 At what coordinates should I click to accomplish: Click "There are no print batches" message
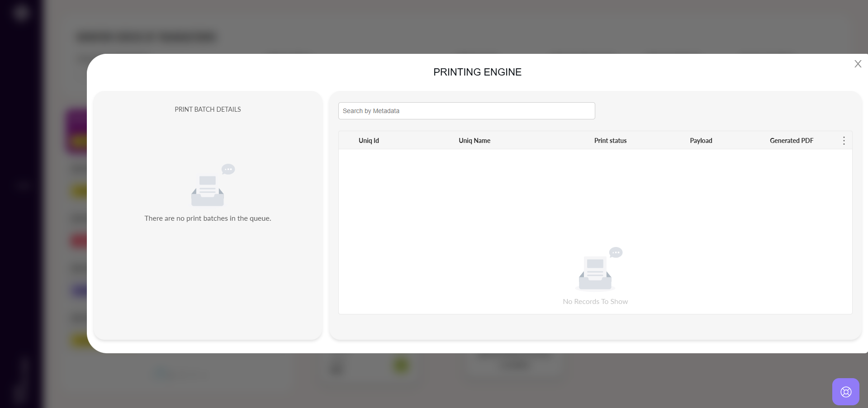tap(208, 218)
